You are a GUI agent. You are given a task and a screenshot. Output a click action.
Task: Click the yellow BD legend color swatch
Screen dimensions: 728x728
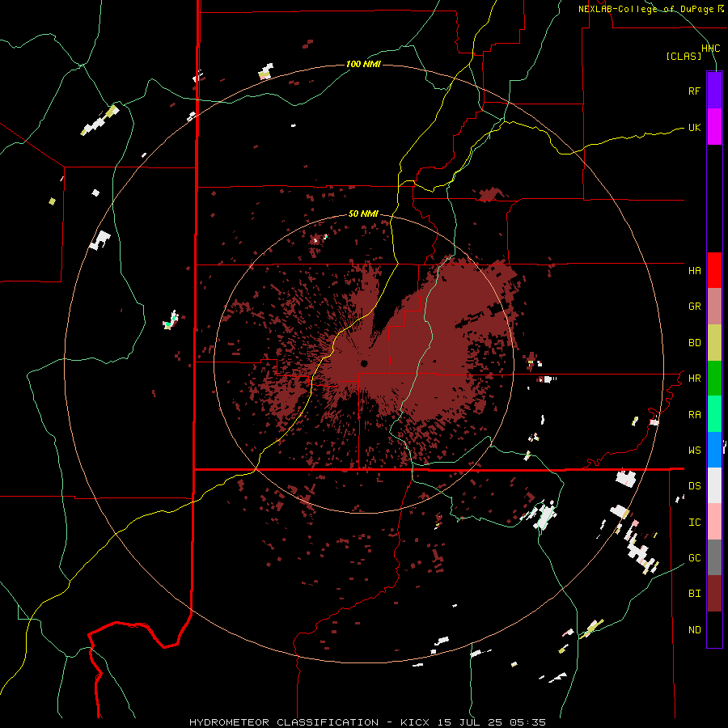tap(714, 343)
